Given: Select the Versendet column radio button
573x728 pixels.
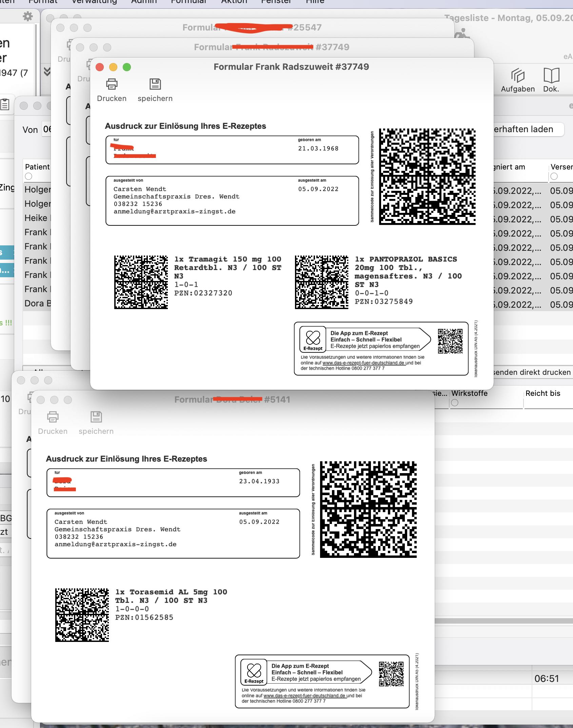Looking at the screenshot, I should pos(554,176).
